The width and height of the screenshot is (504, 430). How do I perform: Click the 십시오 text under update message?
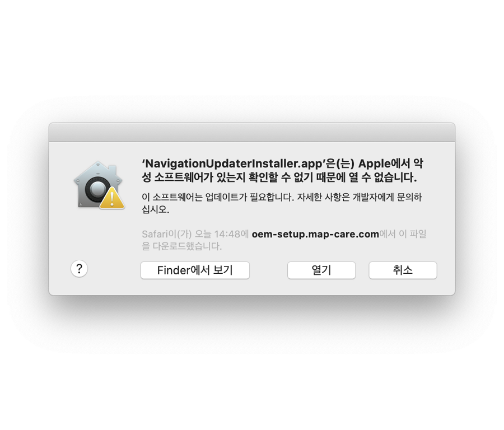(155, 209)
